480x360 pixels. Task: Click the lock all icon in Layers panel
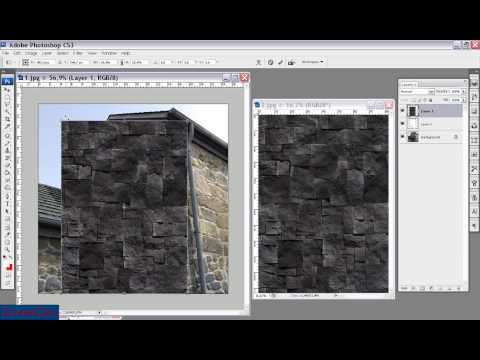(431, 100)
